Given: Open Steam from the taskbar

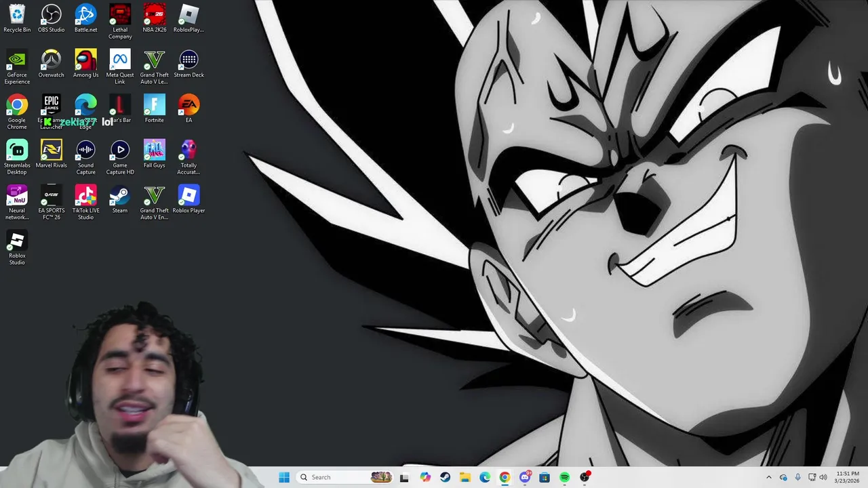Looking at the screenshot, I should pyautogui.click(x=445, y=477).
